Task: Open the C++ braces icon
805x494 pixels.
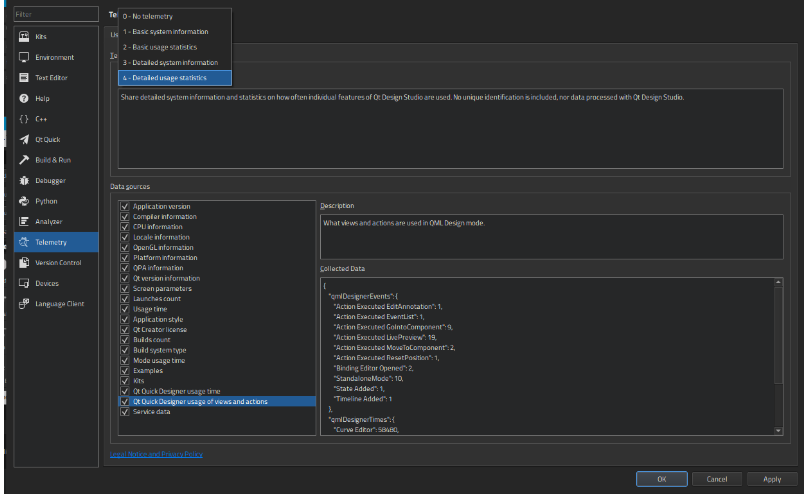Action: tap(24, 119)
